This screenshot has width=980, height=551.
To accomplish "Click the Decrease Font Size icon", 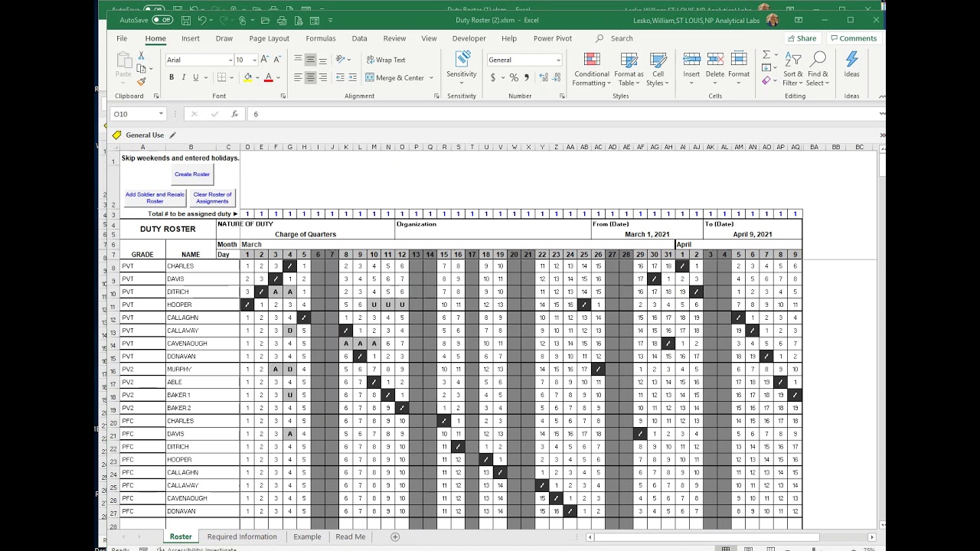I will (x=276, y=60).
